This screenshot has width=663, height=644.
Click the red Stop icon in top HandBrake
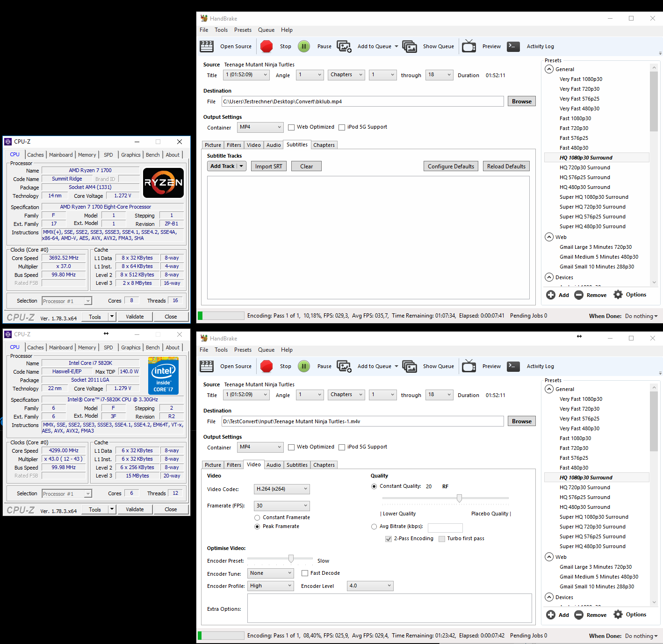(267, 46)
